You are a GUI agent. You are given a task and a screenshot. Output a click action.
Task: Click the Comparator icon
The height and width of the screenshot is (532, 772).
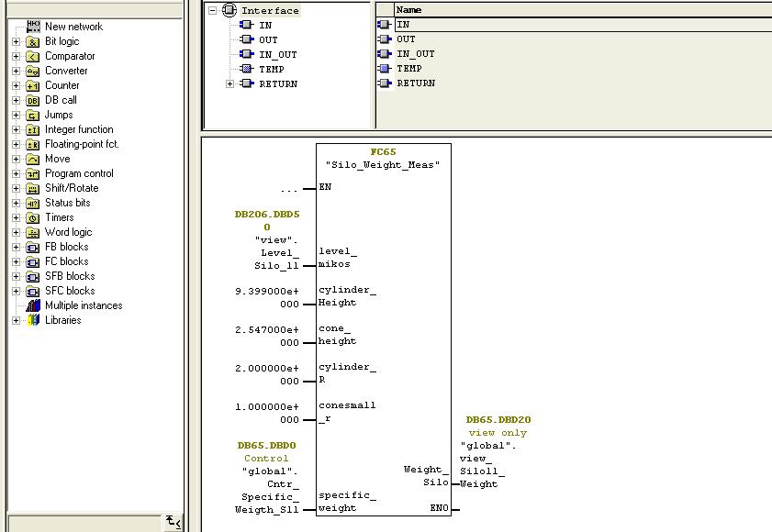[x=32, y=56]
